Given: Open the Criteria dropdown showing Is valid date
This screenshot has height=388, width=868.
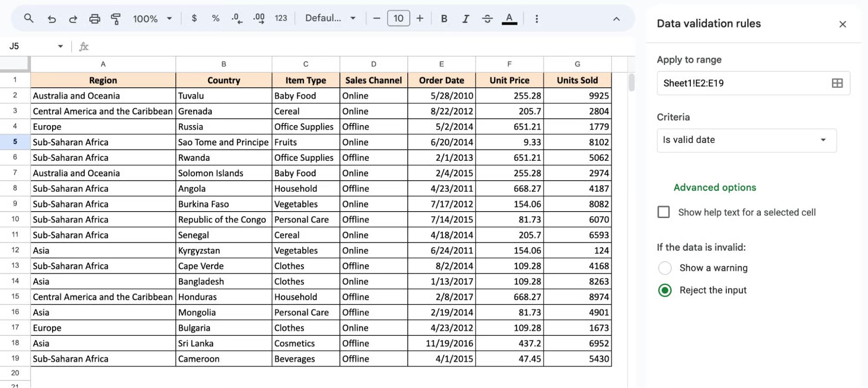Looking at the screenshot, I should tap(746, 140).
